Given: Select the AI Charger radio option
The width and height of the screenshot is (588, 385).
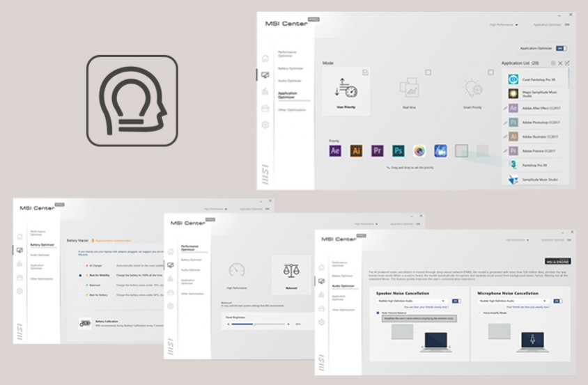Looking at the screenshot, I should [x=80, y=265].
